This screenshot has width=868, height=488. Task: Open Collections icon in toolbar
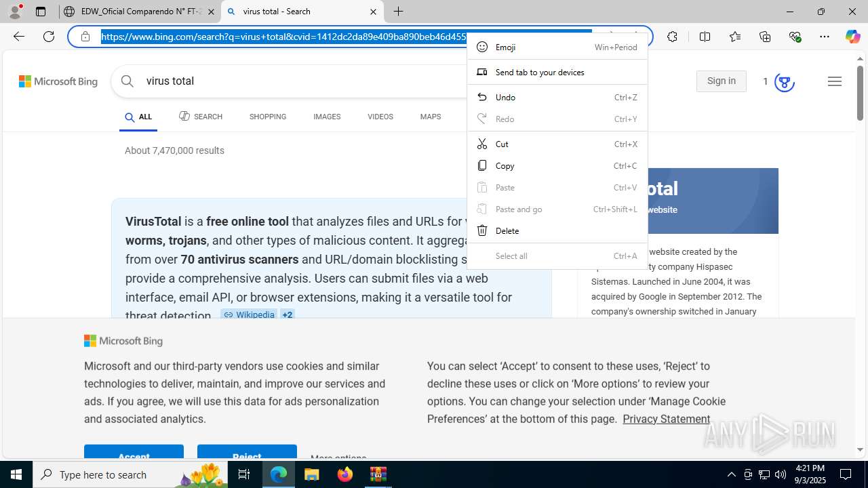[765, 37]
